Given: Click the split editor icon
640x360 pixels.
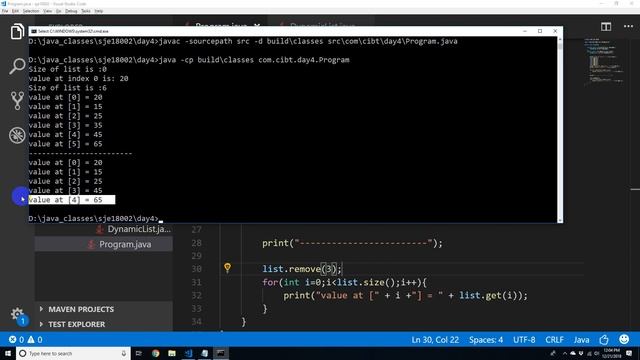Looking at the screenshot, I should click(606, 27).
